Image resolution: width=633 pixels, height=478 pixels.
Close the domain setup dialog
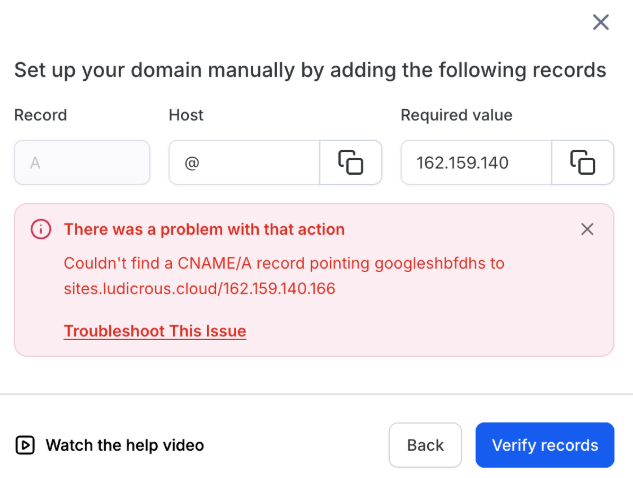(x=600, y=22)
